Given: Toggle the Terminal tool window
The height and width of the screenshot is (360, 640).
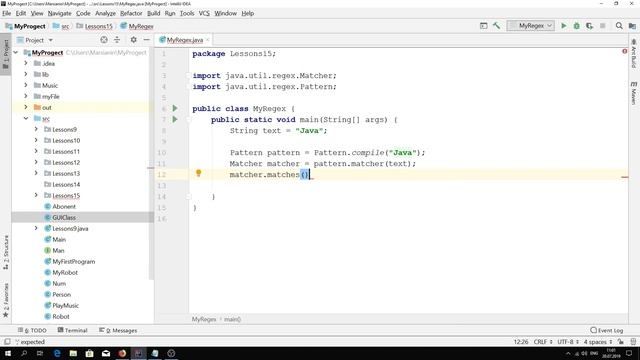Looking at the screenshot, I should click(x=72, y=330).
